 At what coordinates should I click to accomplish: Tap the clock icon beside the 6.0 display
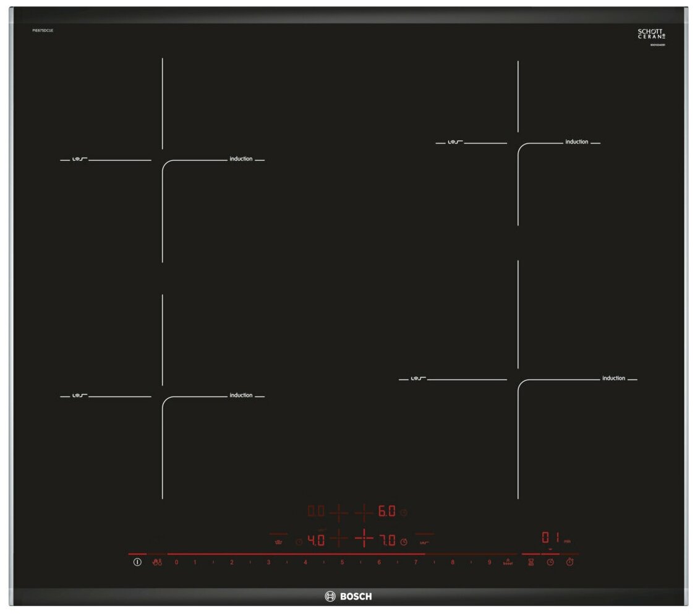(404, 513)
